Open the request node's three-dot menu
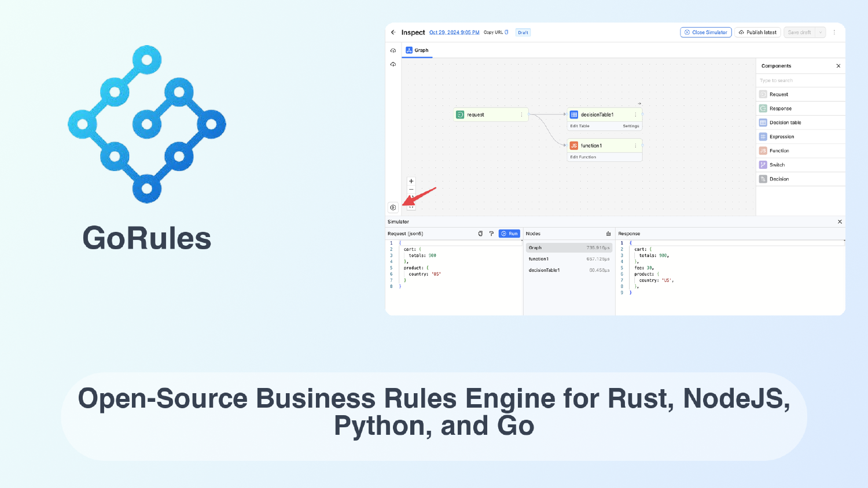This screenshot has height=488, width=868. tap(523, 114)
